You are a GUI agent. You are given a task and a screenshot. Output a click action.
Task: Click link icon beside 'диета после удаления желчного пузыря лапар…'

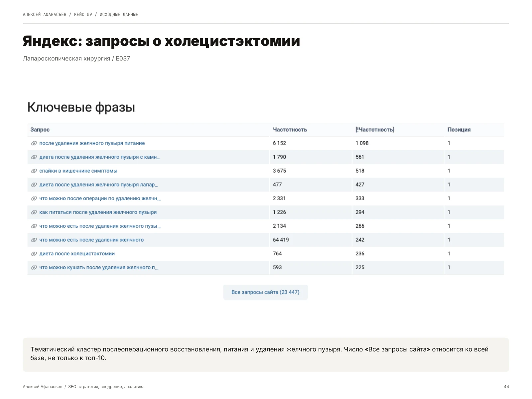coord(34,185)
